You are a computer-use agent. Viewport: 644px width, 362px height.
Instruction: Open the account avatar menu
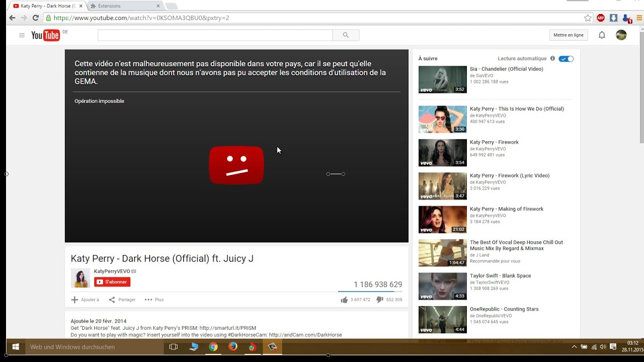tap(621, 35)
